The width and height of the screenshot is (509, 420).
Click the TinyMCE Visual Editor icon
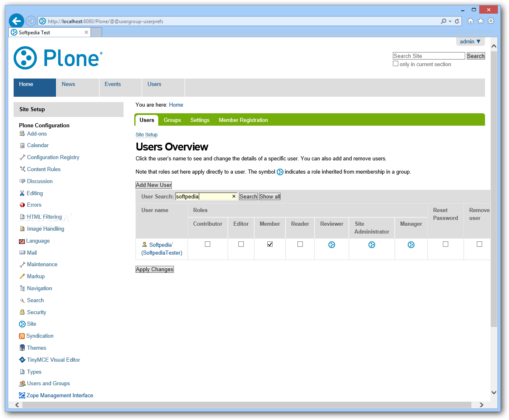point(22,360)
